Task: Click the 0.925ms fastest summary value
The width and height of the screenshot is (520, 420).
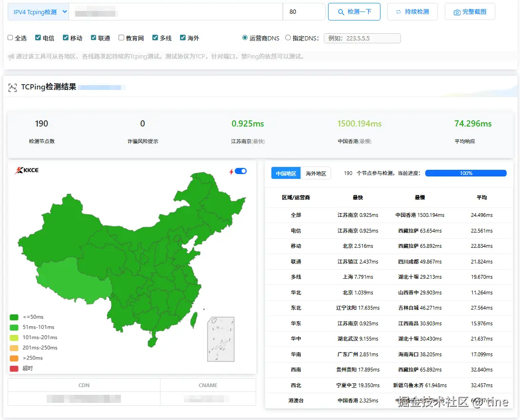Action: click(x=248, y=124)
